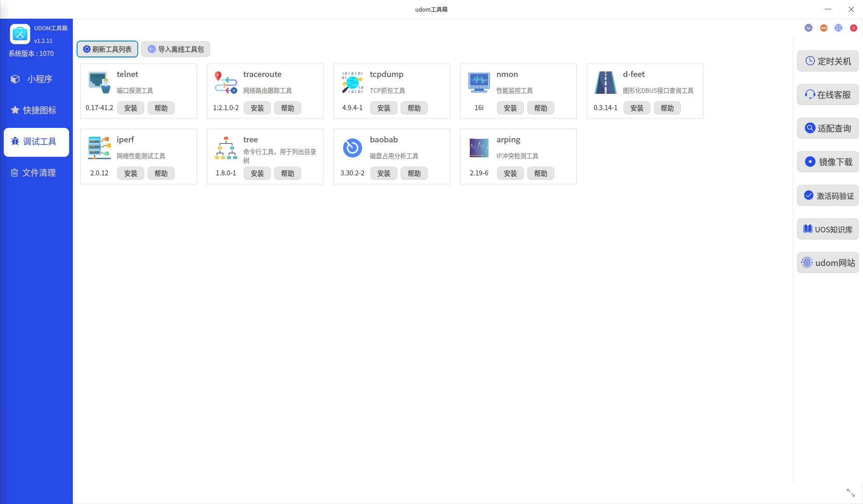Click IP冲突检测工具 description
863x504 pixels.
517,156
